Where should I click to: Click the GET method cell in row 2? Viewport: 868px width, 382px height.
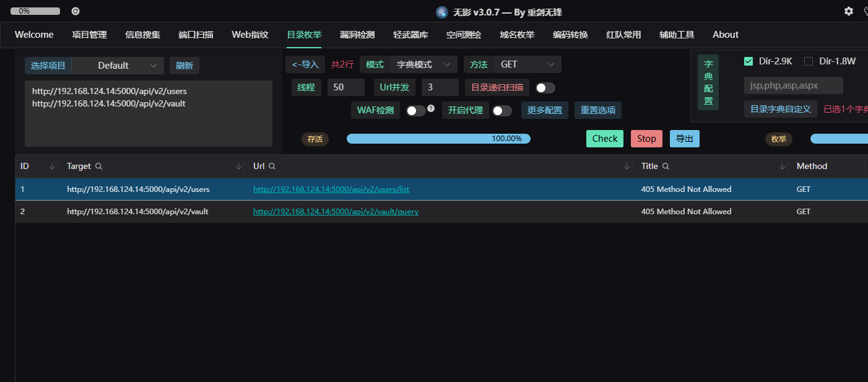pyautogui.click(x=804, y=212)
